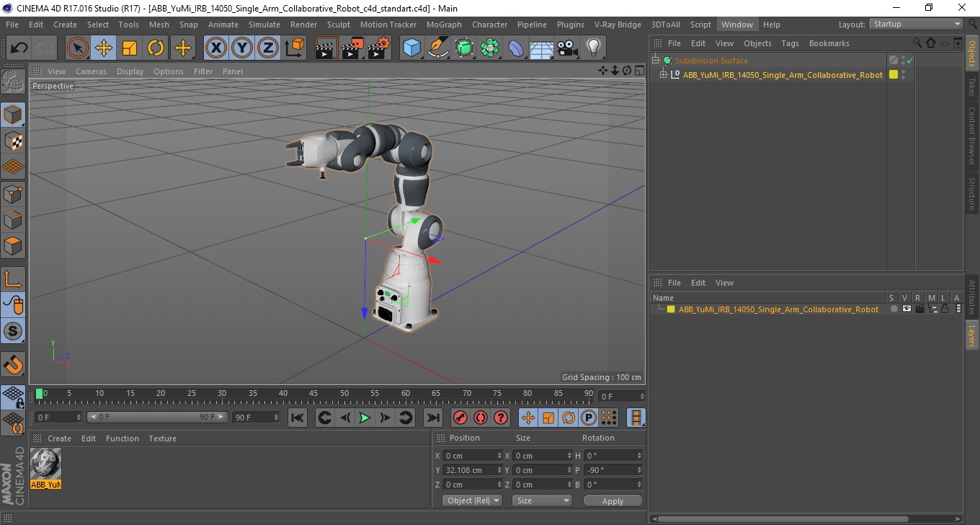The height and width of the screenshot is (525, 980).
Task: Switch to Points mode
Action: 13,193
